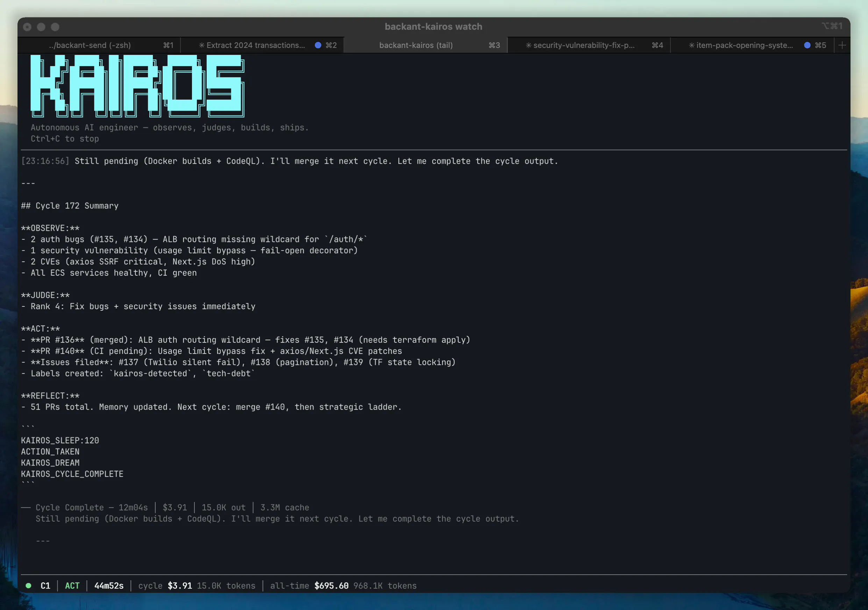Click the '**PR #140** (CI pending)' line
Viewport: 868px width, 610px height.
click(212, 351)
